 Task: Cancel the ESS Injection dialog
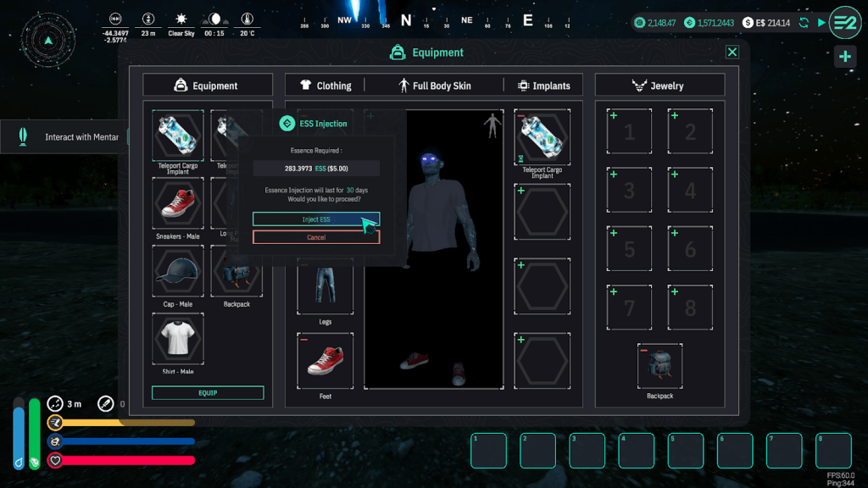(315, 237)
